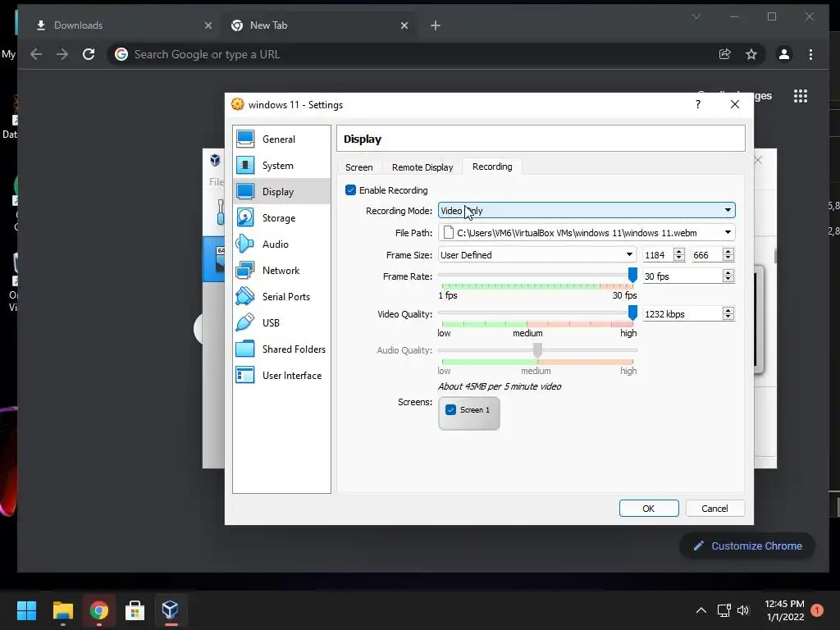
Task: Select the Recording tab
Action: [x=492, y=167]
